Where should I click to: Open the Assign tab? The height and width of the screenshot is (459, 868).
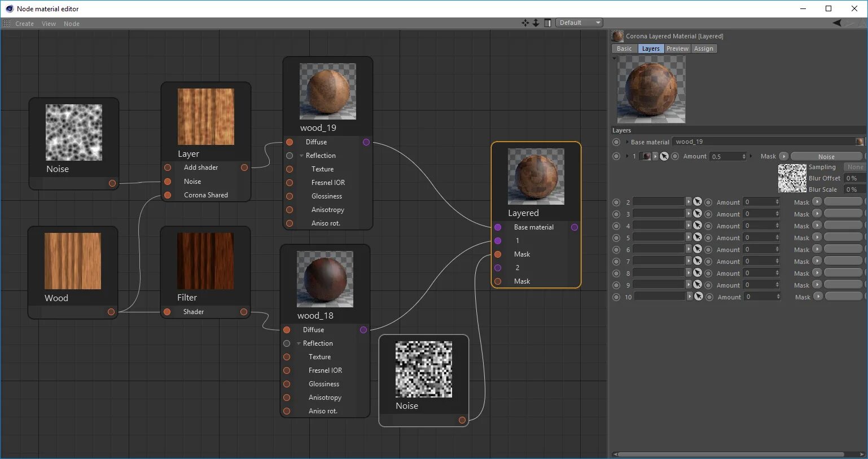(703, 48)
